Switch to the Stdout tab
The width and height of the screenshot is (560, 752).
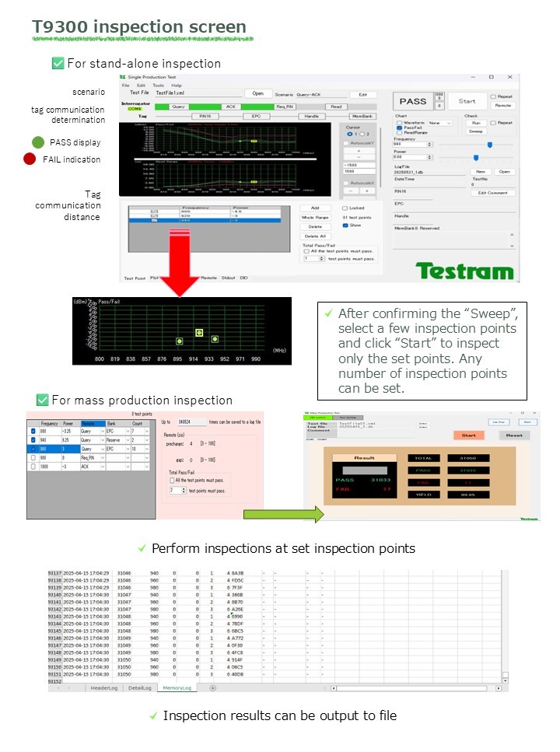click(x=229, y=278)
